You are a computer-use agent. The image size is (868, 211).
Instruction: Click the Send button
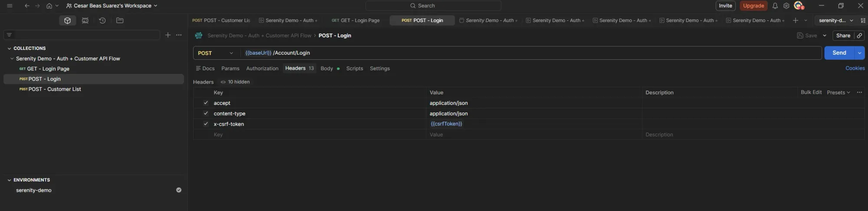point(839,53)
